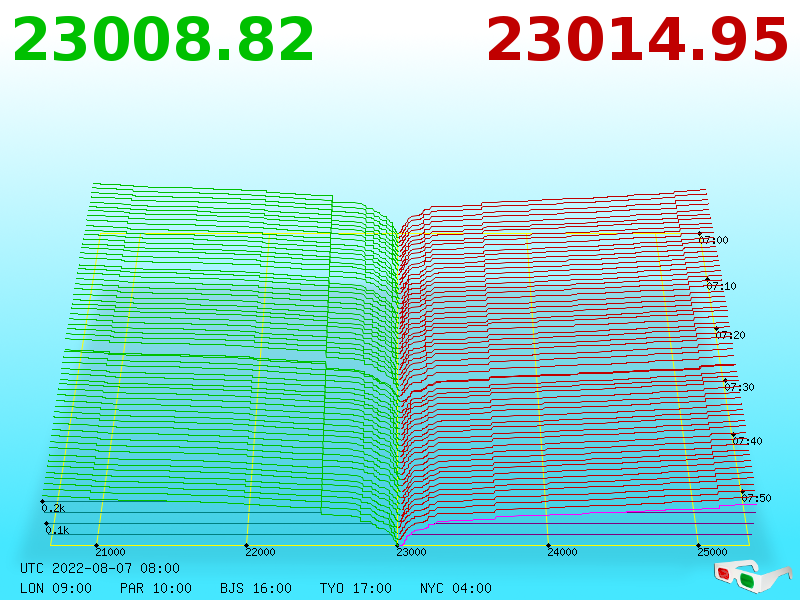Image resolution: width=800 pixels, height=600 pixels.
Task: Click the 3D anaglyph glasses icon
Action: pyautogui.click(x=752, y=577)
